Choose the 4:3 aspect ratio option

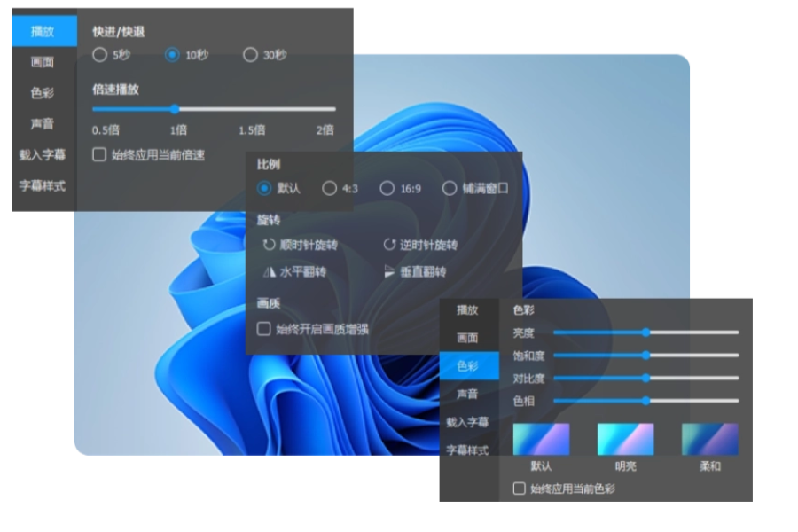[330, 188]
